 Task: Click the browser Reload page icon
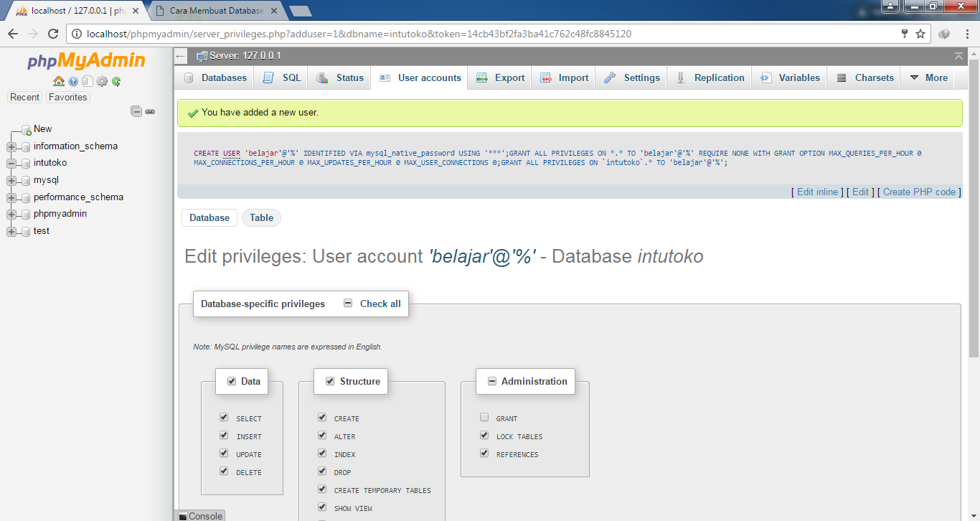coord(53,34)
